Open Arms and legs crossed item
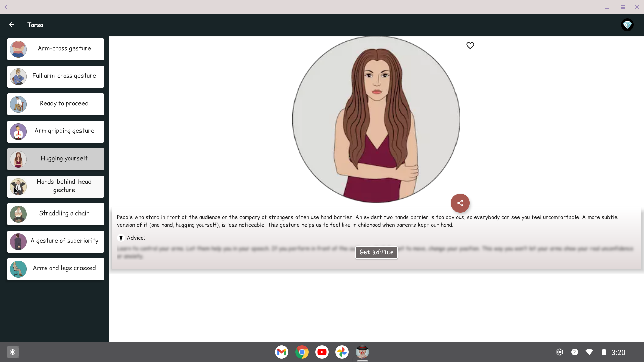 click(x=56, y=269)
